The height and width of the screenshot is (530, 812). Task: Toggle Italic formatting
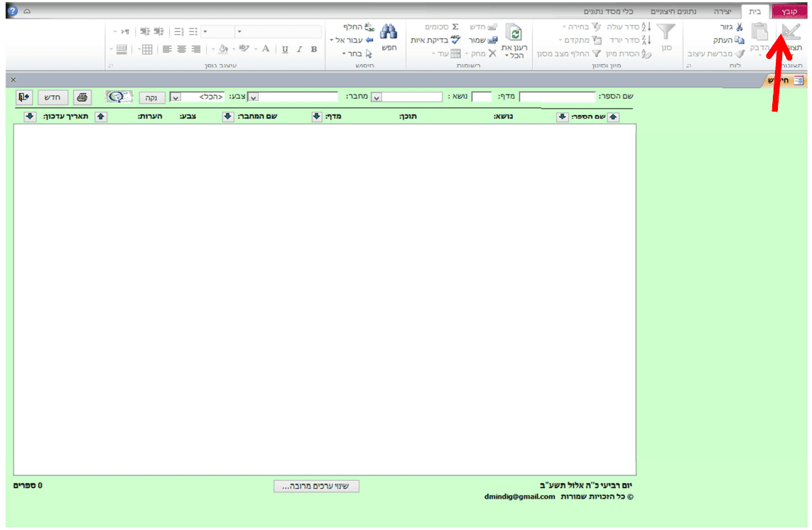(299, 49)
